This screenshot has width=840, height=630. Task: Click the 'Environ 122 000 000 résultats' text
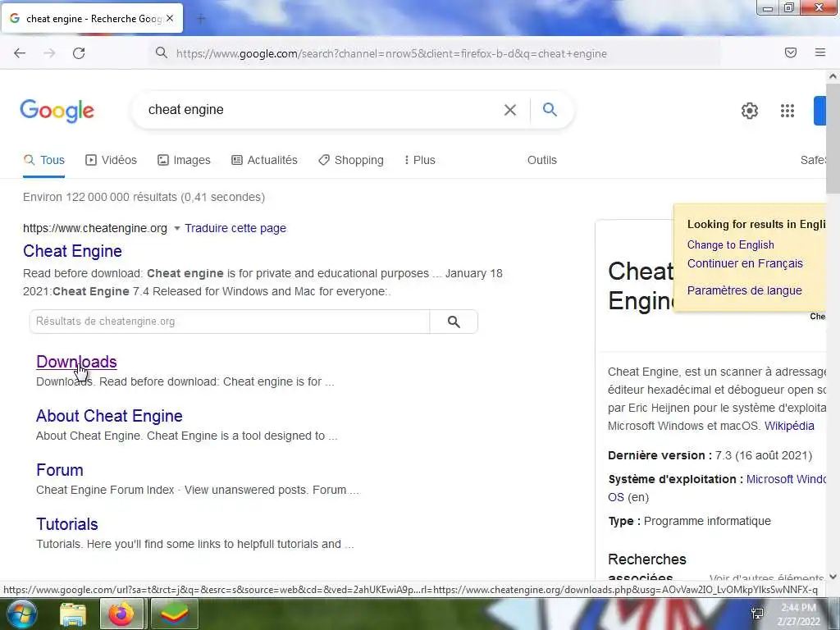(144, 197)
